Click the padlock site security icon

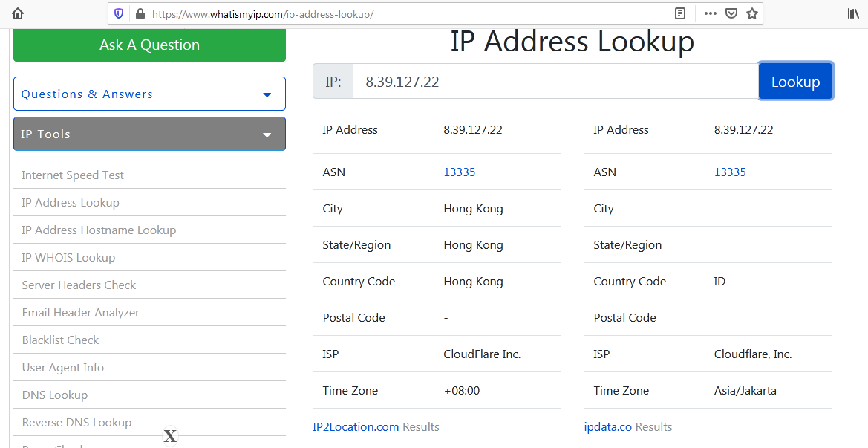click(x=139, y=13)
